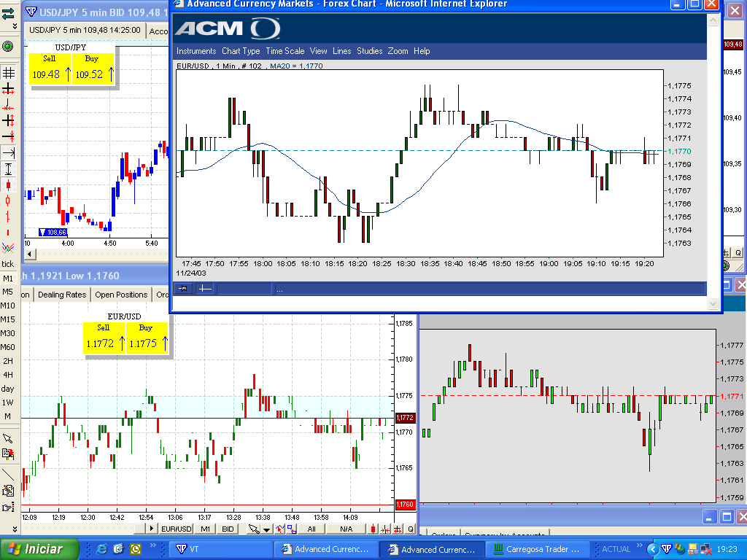Open the Time Scale menu

(x=285, y=51)
